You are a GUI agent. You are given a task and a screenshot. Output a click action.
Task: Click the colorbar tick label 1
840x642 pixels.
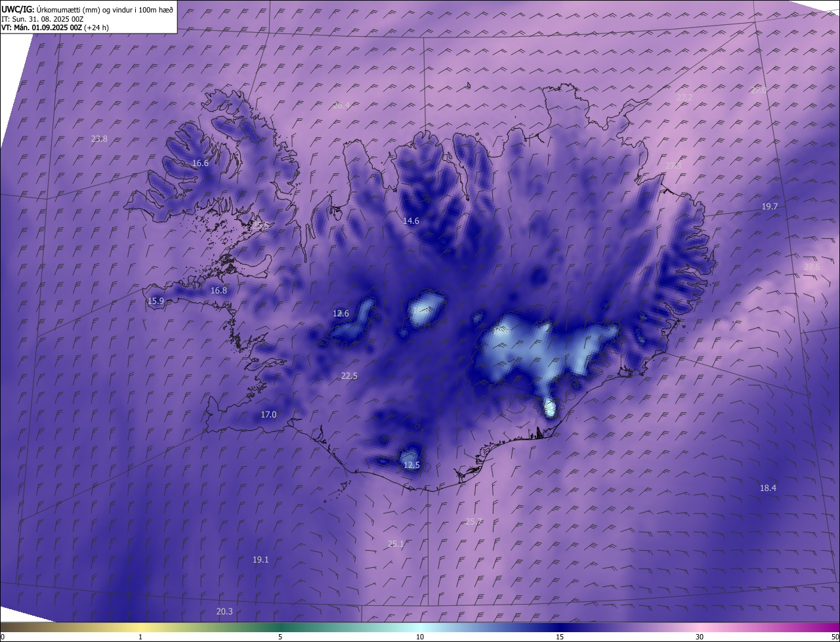(140, 637)
